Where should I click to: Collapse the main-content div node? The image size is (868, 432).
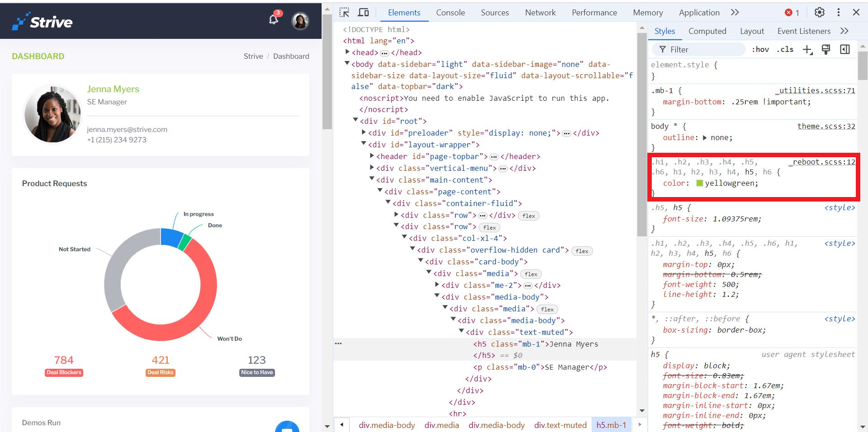coord(372,179)
